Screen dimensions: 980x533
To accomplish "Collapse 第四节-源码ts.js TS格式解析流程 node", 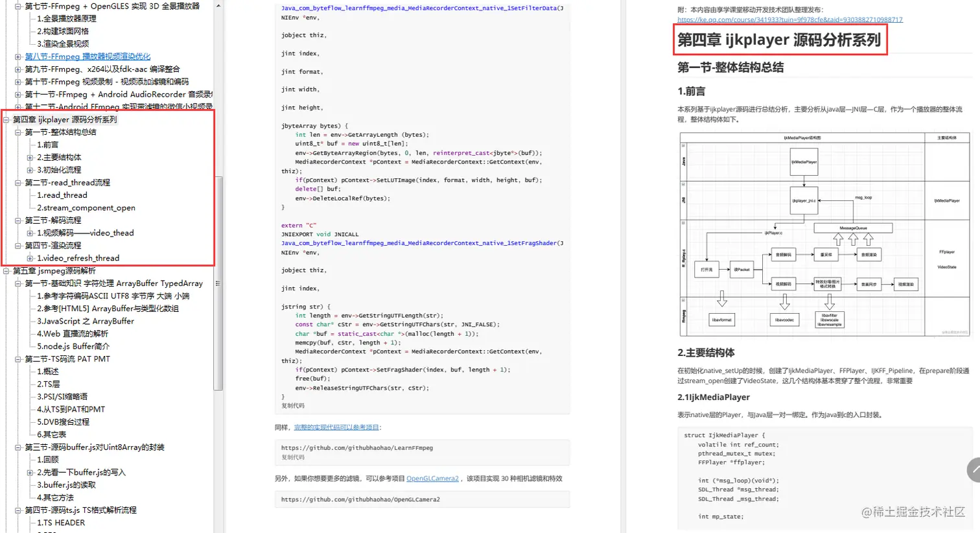I will [18, 510].
